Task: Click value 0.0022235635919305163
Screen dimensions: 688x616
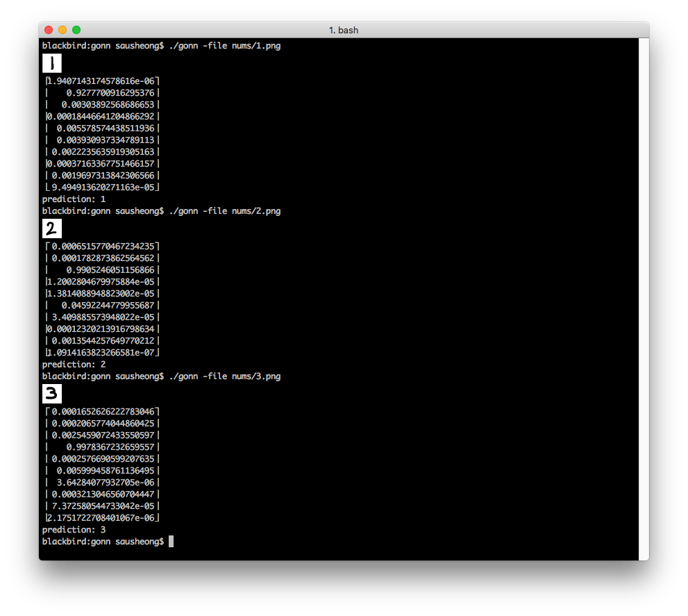Action: (x=103, y=152)
